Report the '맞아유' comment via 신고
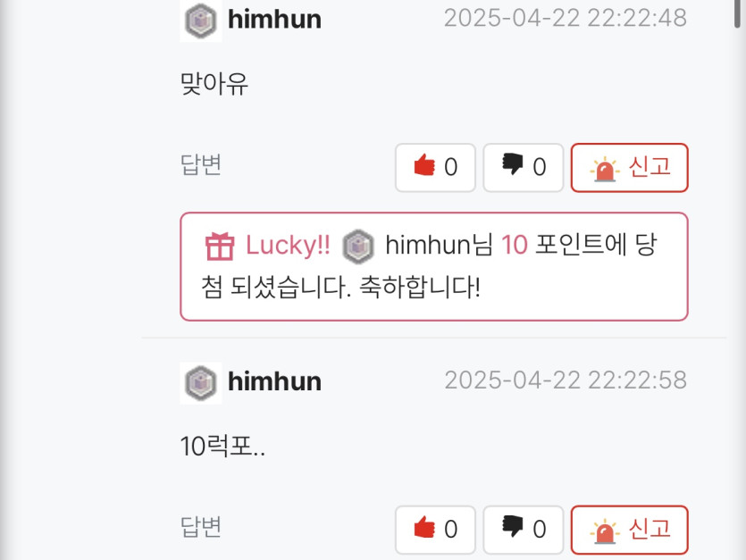 click(x=630, y=168)
